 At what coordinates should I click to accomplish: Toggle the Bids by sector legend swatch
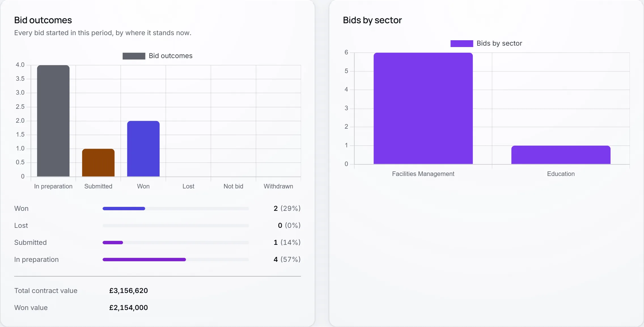[462, 43]
